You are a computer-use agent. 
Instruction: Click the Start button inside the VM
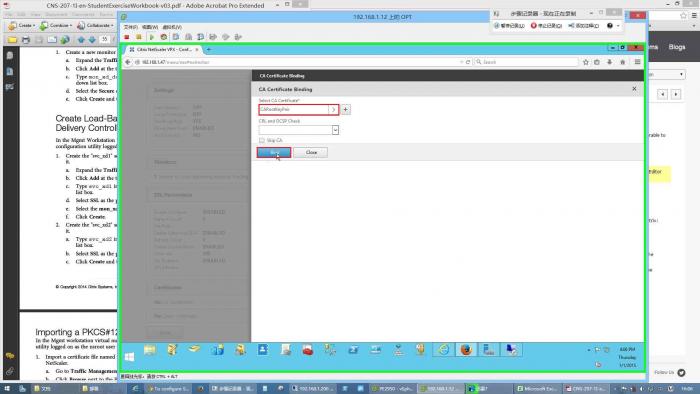(x=129, y=357)
